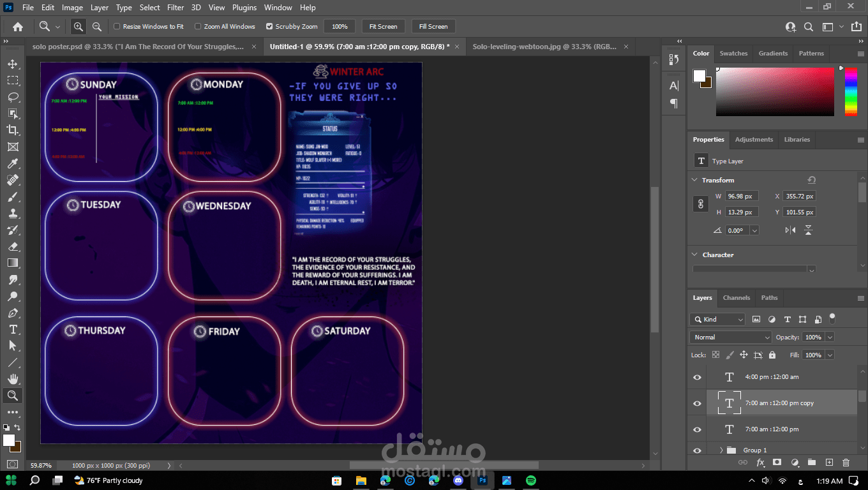Select the Eraser tool
The height and width of the screenshot is (490, 868).
[13, 246]
